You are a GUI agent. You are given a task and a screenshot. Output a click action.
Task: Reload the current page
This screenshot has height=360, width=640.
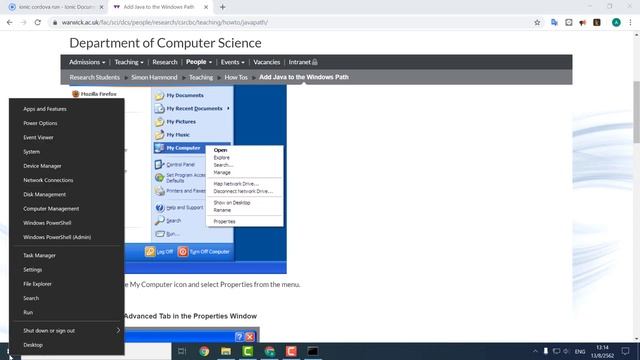(x=38, y=22)
